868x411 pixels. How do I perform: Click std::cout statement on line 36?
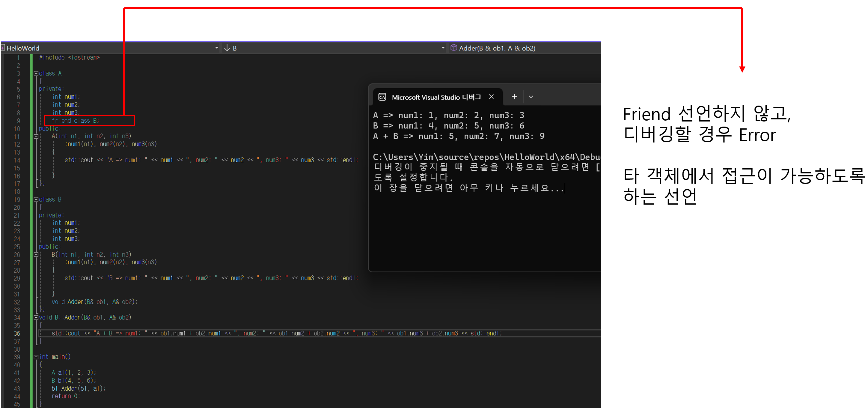277,333
